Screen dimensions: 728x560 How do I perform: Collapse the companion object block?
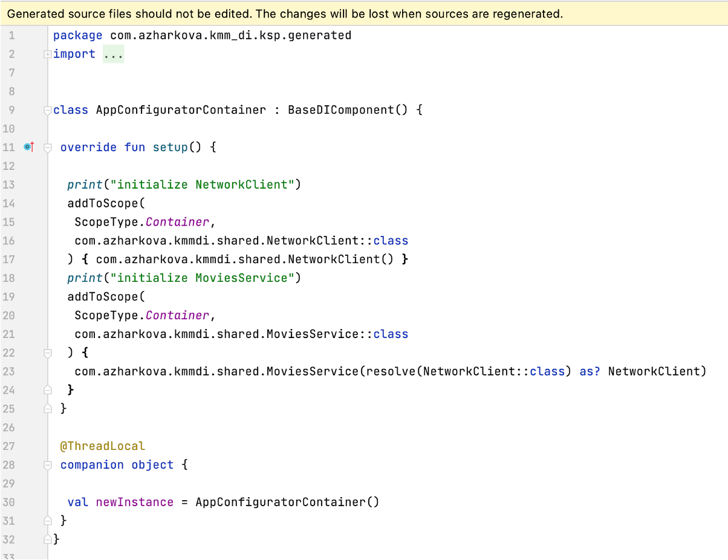[x=47, y=464]
